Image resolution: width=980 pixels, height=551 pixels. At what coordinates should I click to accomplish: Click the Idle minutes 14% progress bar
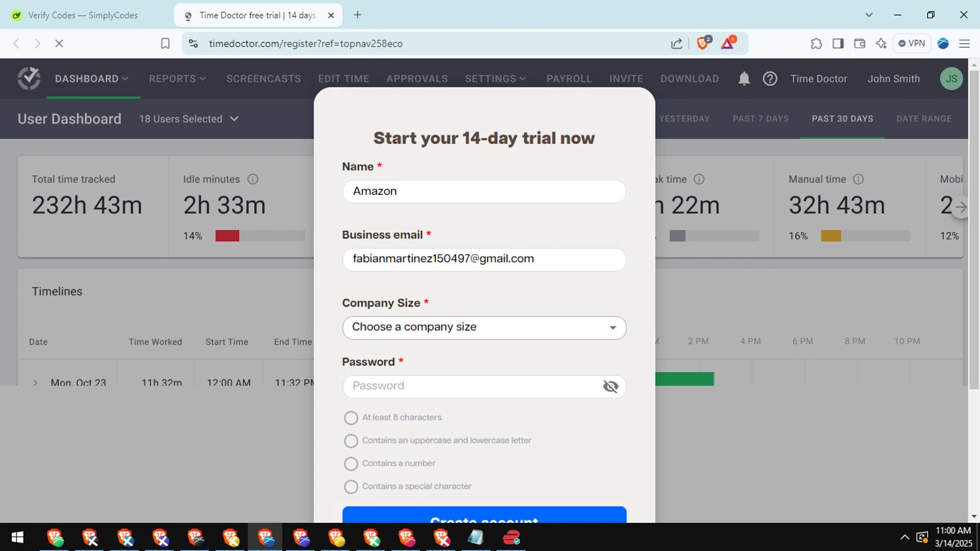coord(260,236)
